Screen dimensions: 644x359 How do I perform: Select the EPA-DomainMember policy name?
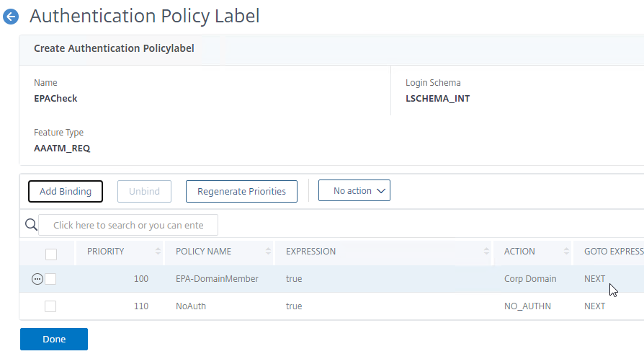(217, 279)
